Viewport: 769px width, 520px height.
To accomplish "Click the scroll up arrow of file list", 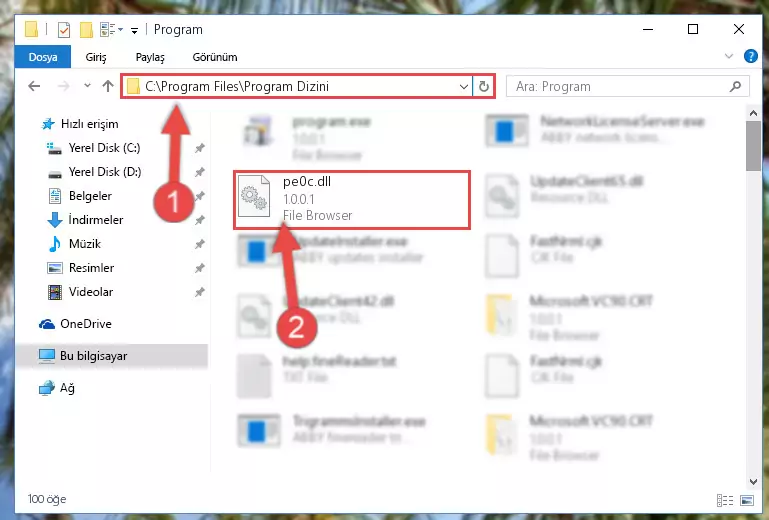I will click(x=753, y=114).
